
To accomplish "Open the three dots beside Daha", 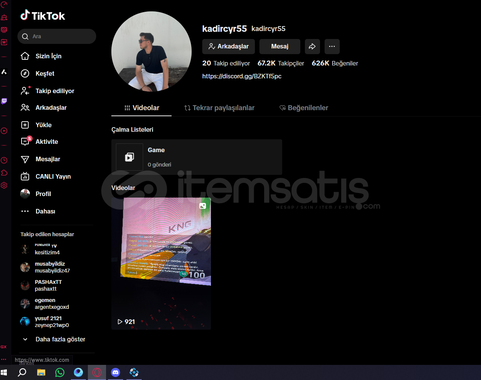I will (25, 211).
